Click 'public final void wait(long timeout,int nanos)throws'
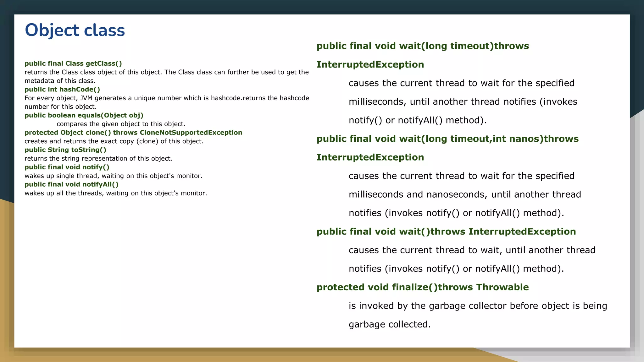The height and width of the screenshot is (362, 644). [x=447, y=139]
